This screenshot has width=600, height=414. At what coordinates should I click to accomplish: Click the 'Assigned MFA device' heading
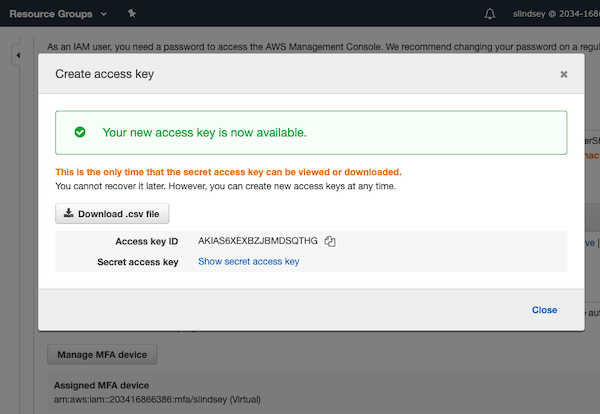point(101,385)
